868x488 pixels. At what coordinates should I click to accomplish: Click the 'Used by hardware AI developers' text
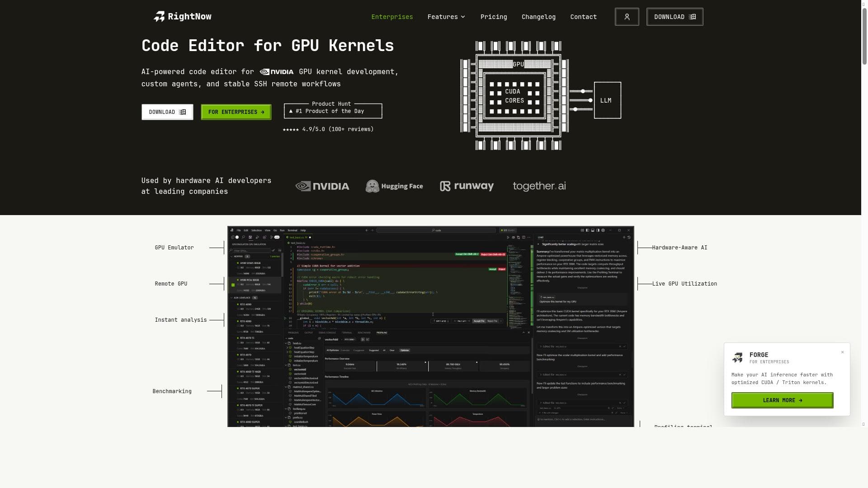pos(206,186)
